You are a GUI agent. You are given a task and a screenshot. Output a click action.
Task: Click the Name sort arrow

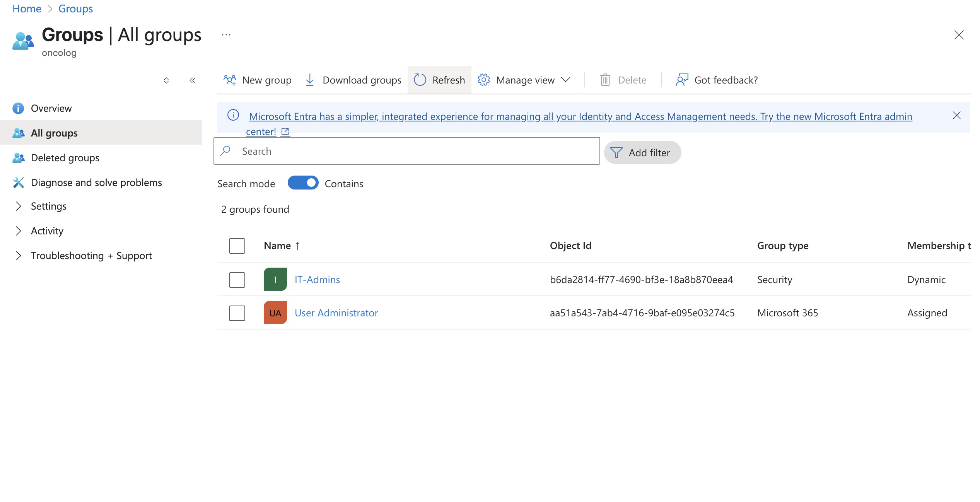(297, 246)
